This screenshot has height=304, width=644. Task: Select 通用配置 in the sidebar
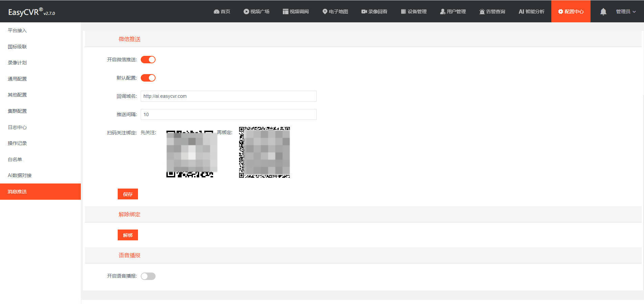pos(41,79)
